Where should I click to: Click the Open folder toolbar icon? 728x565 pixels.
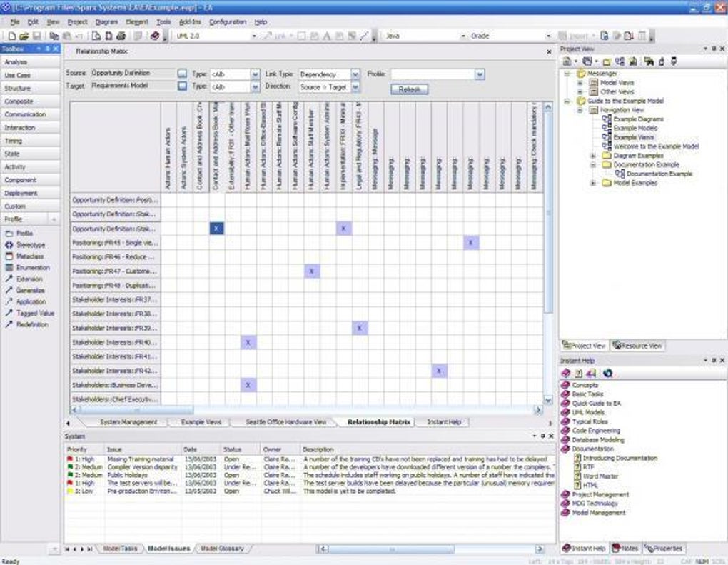coord(24,36)
